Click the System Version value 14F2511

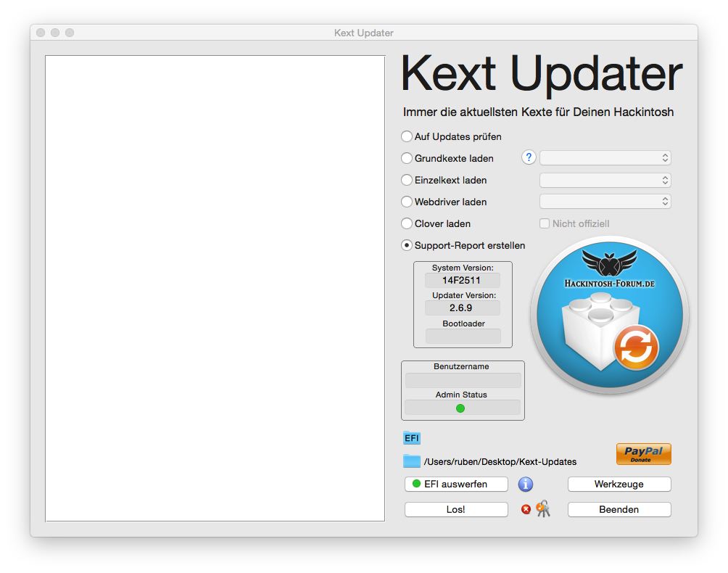[463, 281]
